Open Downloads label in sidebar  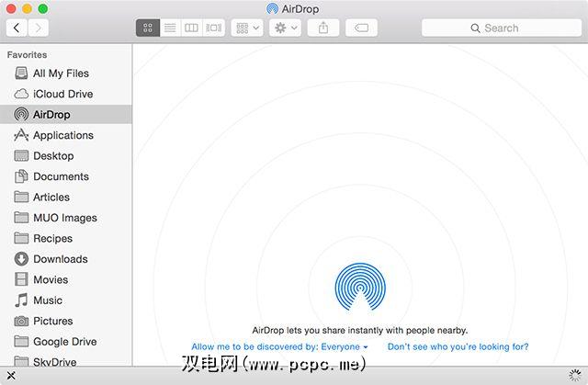click(61, 259)
